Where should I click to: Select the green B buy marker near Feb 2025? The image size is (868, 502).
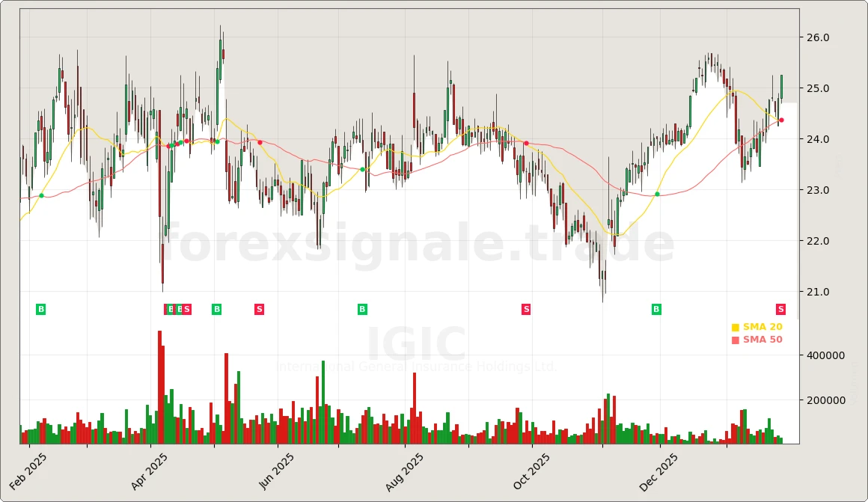point(40,308)
